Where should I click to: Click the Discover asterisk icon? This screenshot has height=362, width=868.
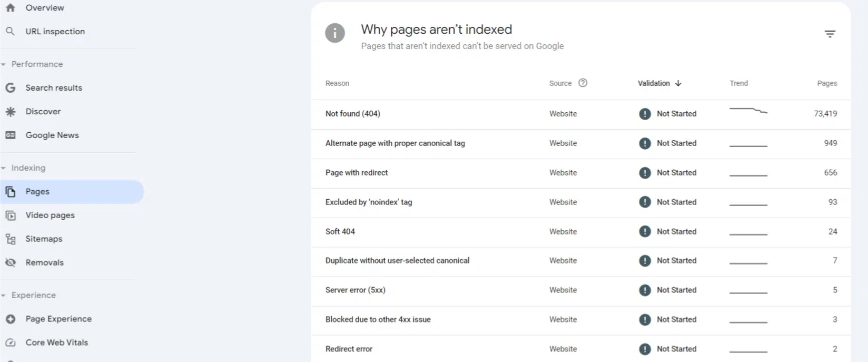tap(10, 112)
